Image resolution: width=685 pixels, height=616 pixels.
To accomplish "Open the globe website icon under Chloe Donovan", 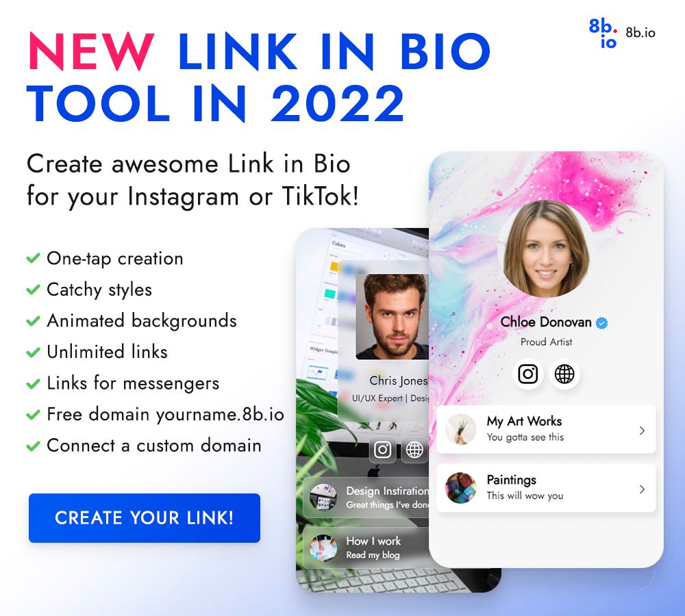I will click(564, 374).
